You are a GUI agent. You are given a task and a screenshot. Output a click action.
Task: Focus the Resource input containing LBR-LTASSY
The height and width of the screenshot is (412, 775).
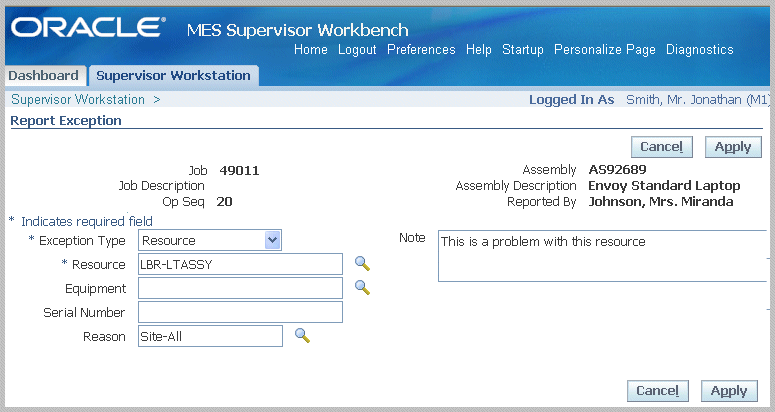[240, 264]
